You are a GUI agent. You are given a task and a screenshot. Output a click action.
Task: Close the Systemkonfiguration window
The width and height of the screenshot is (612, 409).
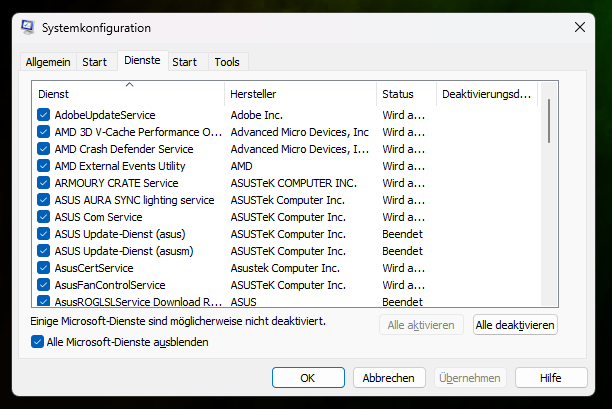coord(580,27)
